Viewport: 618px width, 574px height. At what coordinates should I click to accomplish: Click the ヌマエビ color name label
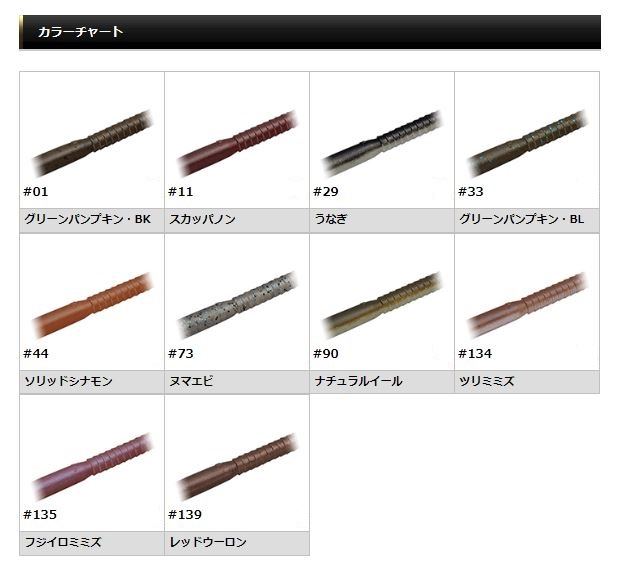(192, 381)
